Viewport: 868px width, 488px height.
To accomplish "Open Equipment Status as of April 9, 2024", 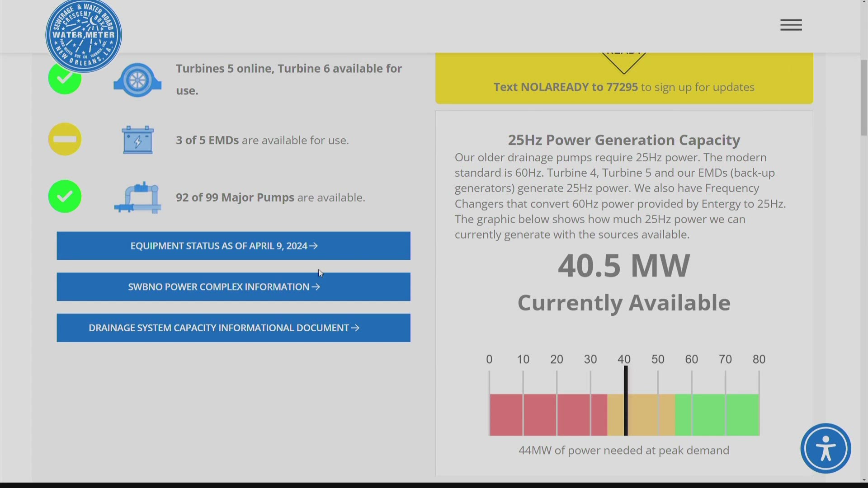I will [x=233, y=246].
